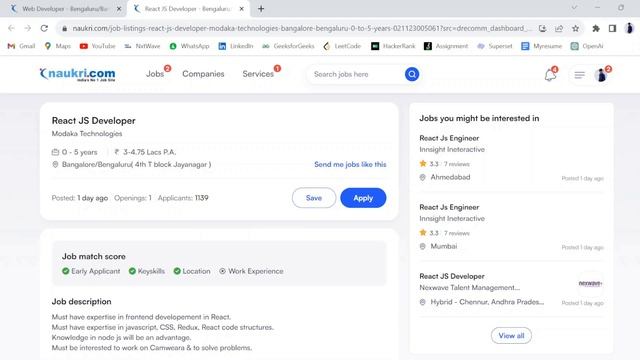Close the Web Developer browser tab
The height and width of the screenshot is (360, 640).
pyautogui.click(x=119, y=9)
